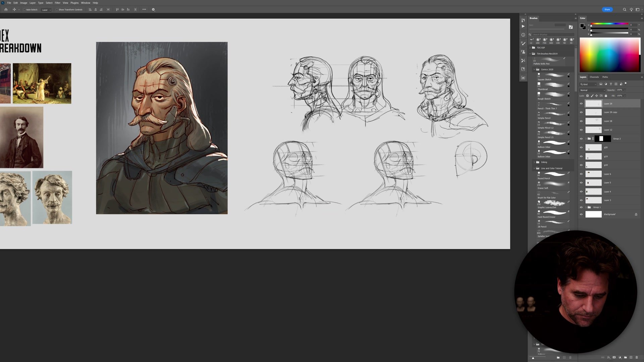Open the Clone Source panel icon
The height and width of the screenshot is (362, 644).
tap(523, 52)
